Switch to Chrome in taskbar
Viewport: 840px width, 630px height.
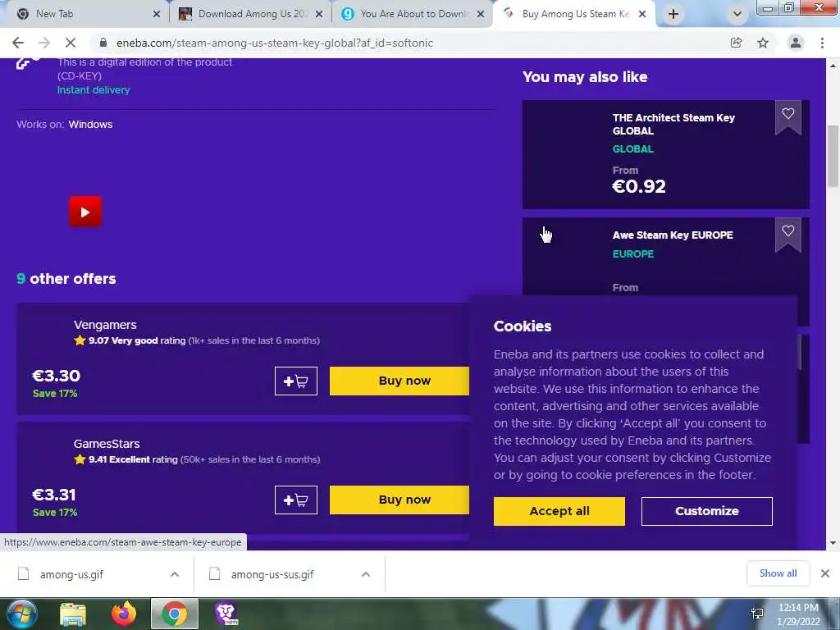point(175,614)
